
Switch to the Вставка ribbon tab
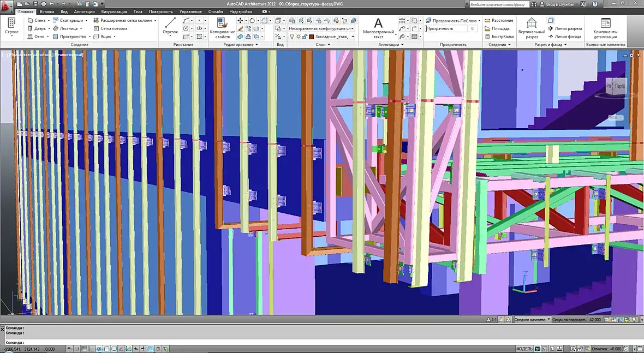coord(47,11)
